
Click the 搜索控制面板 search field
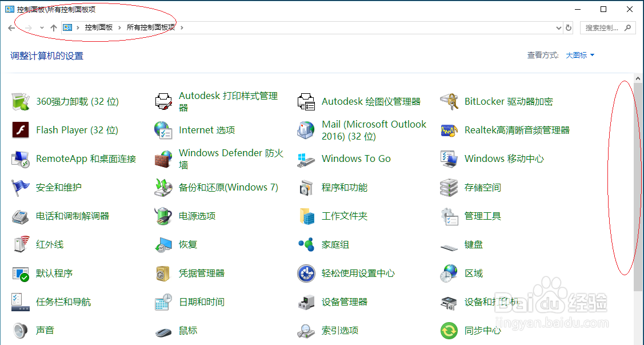pyautogui.click(x=608, y=27)
